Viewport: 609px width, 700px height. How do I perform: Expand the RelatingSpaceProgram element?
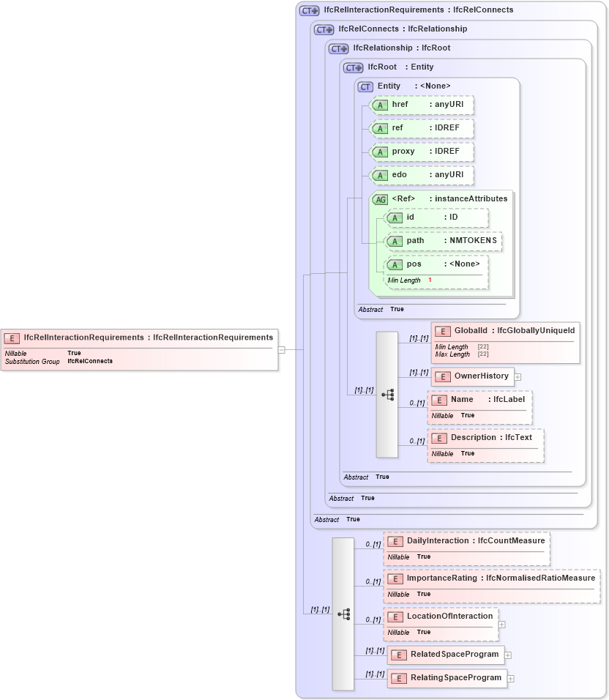(511, 678)
